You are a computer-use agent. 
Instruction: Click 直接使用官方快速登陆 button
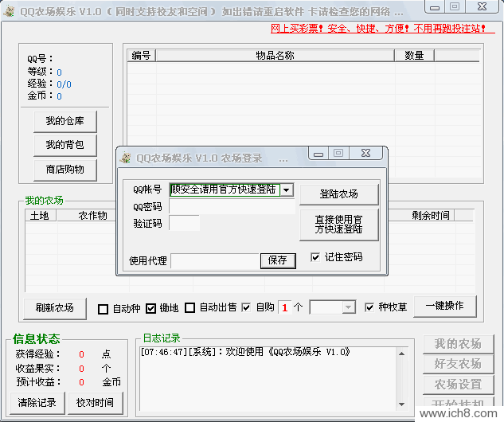click(x=338, y=225)
